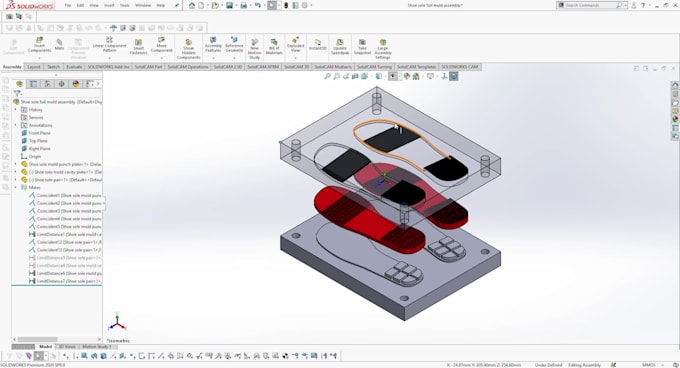Expand the Linear Component Pattern dropdown arrow
Viewport: 680px width, 368px height.
tap(109, 58)
